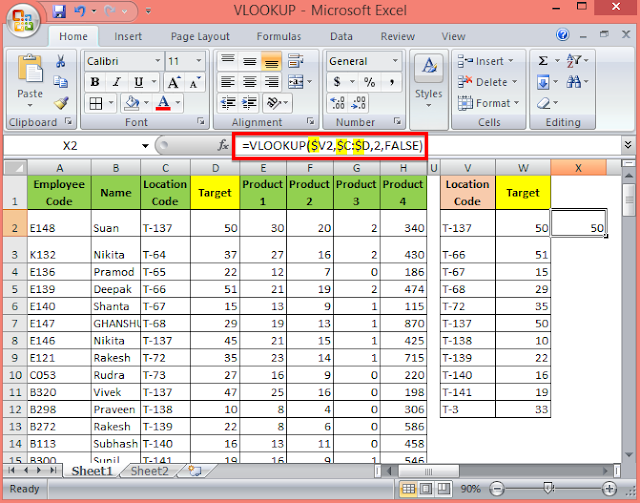
Task: Apply Comma style number format
Action: coord(391,82)
